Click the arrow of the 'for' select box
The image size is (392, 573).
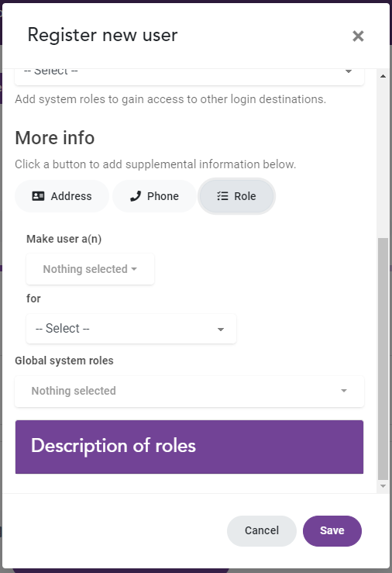(x=221, y=330)
